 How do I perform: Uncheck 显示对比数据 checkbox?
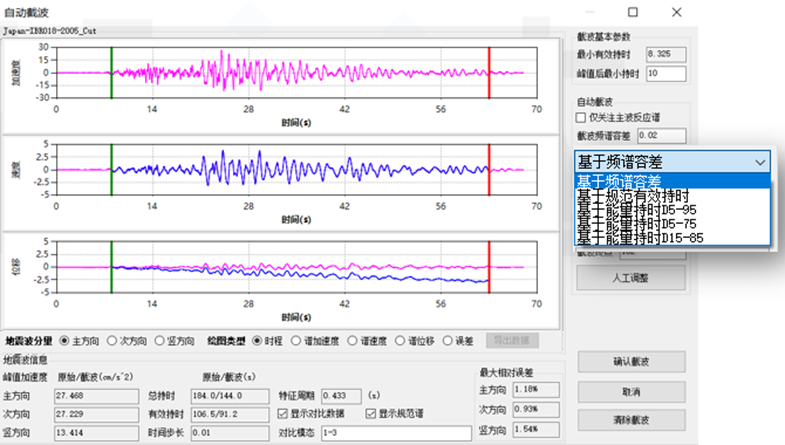tap(282, 414)
